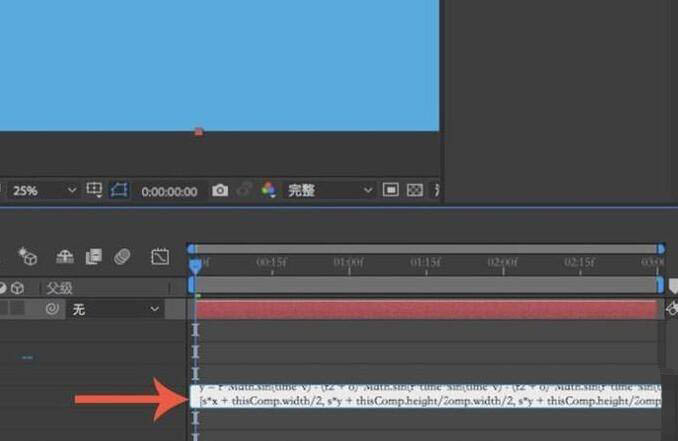Image resolution: width=678 pixels, height=441 pixels.
Task: Toggle the transparency grid icon
Action: click(415, 190)
